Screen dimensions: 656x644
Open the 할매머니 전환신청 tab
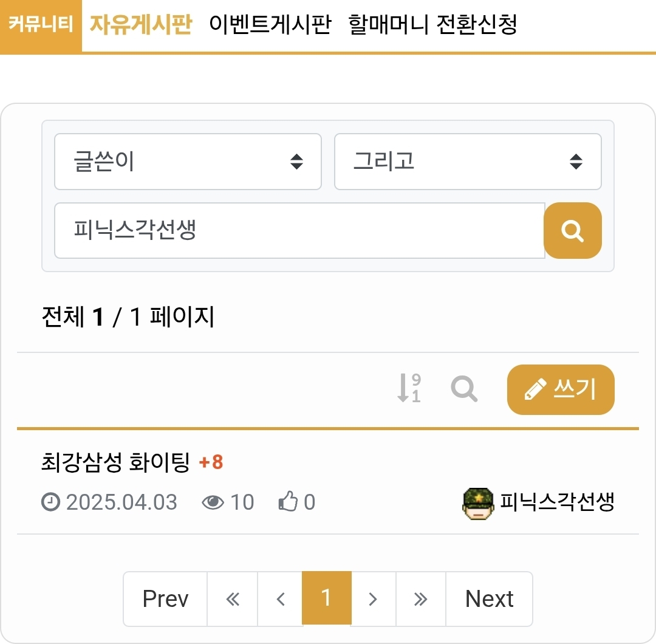(x=432, y=25)
